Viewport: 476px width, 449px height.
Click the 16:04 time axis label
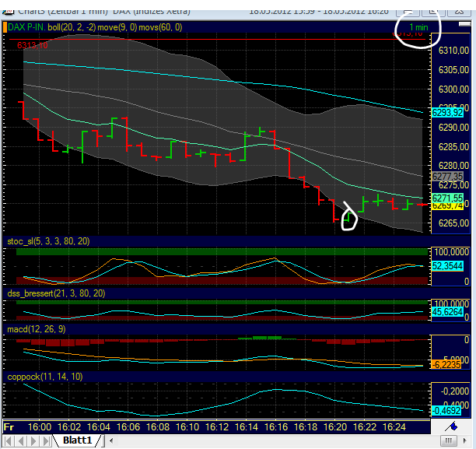click(x=98, y=427)
